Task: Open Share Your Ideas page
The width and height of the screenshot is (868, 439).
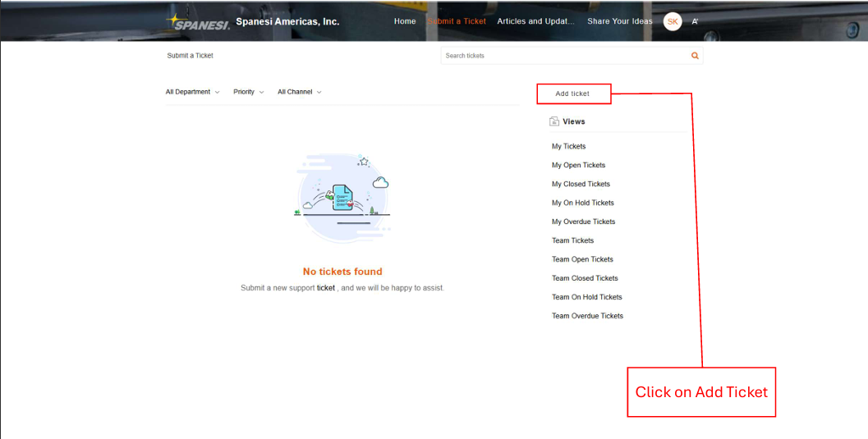Action: 621,21
